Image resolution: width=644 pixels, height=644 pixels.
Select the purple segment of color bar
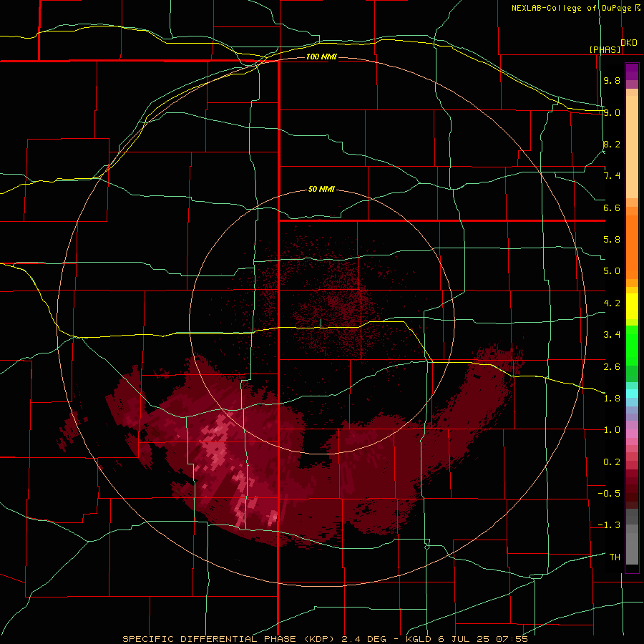(632, 72)
